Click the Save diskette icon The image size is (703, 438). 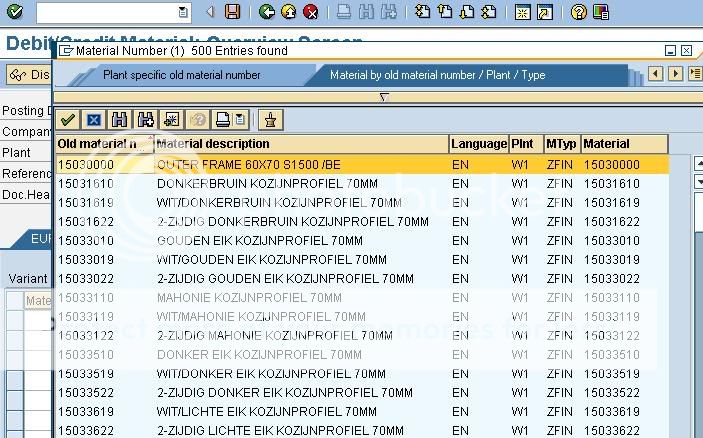point(232,12)
